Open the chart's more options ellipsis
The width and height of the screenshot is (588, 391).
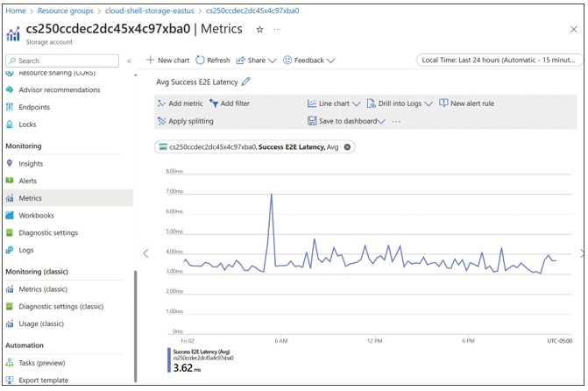click(396, 122)
